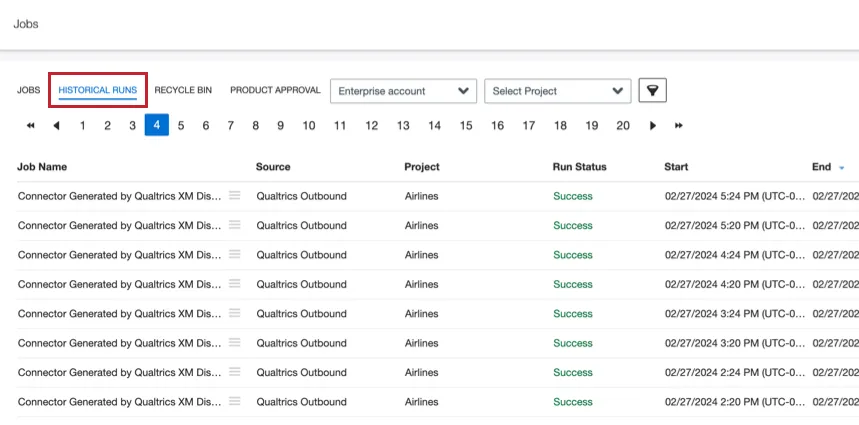859x425 pixels.
Task: Click End column sort arrow
Action: pyautogui.click(x=841, y=167)
